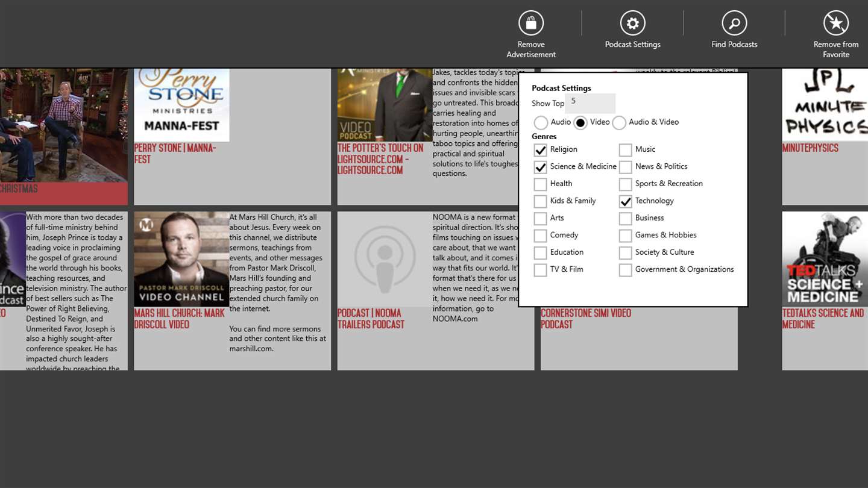Enable the Comedy genre checkbox

pyautogui.click(x=540, y=236)
